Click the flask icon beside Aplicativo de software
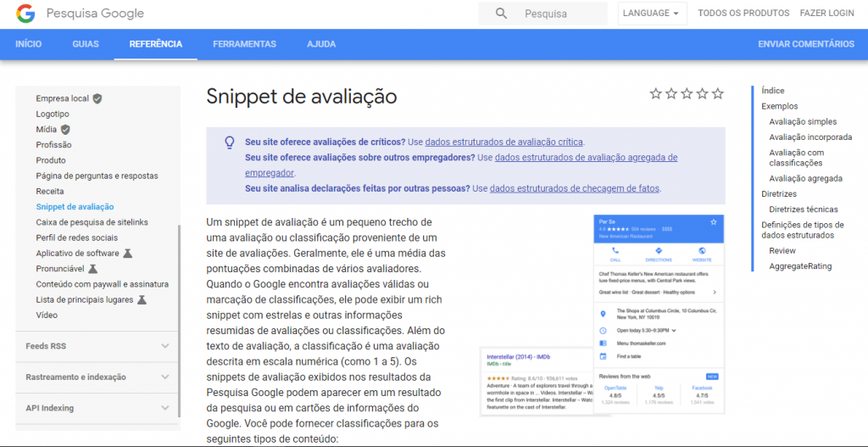The image size is (868, 447). (128, 253)
